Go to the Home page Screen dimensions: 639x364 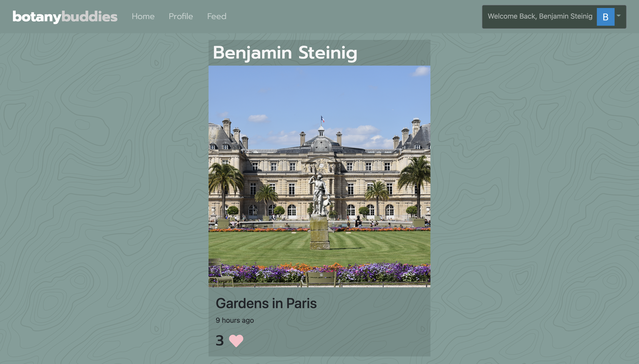pos(143,16)
